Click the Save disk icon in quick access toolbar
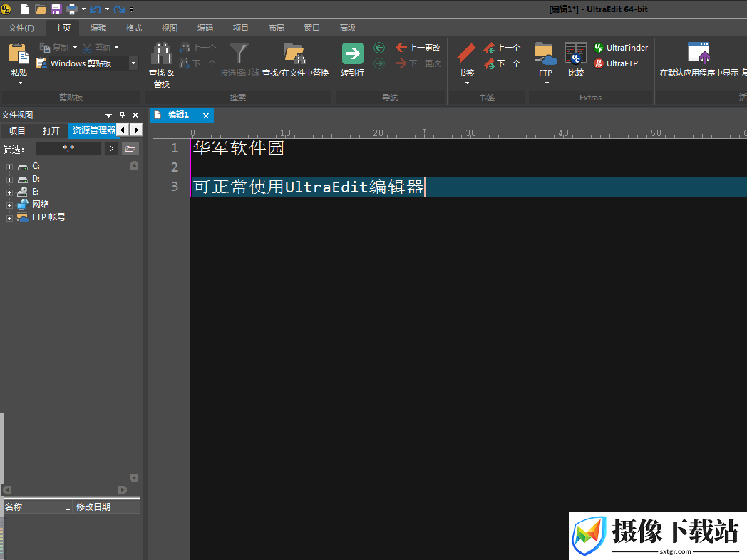This screenshot has width=747, height=560. pyautogui.click(x=56, y=9)
